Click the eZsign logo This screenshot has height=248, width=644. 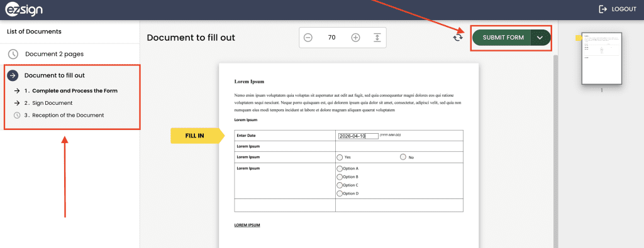pyautogui.click(x=25, y=9)
